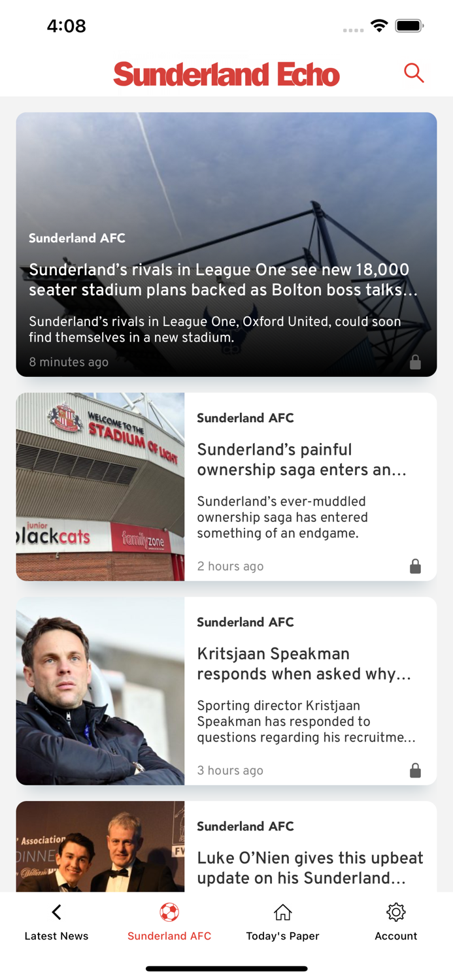This screenshot has height=980, width=453.
Task: Click the Wi-Fi status icon
Action: 380,26
